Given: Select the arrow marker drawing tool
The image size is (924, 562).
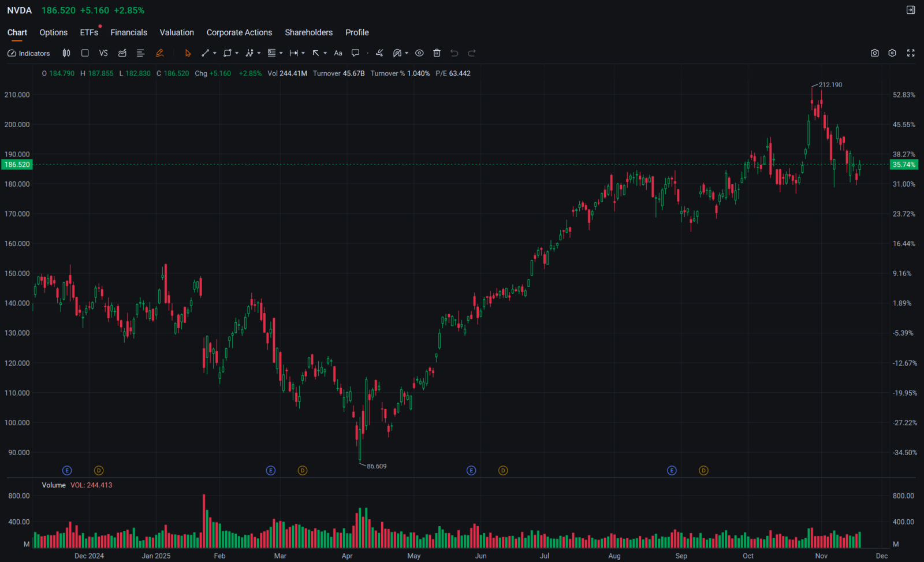Looking at the screenshot, I should (x=316, y=53).
